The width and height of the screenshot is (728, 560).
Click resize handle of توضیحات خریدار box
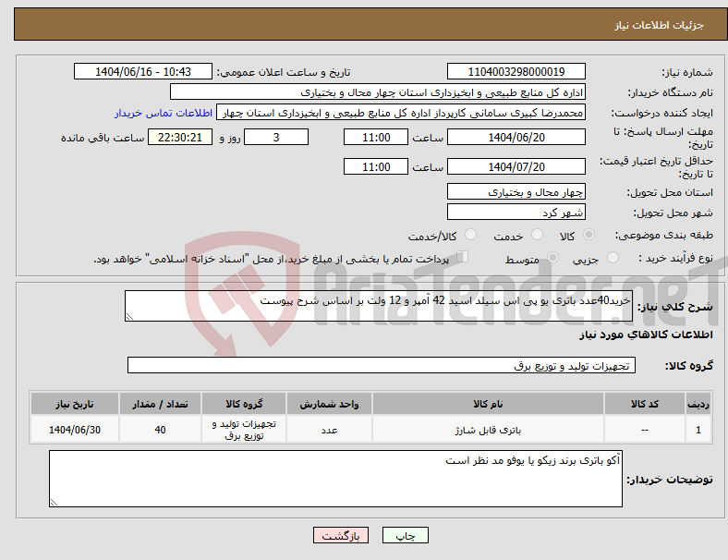54,503
